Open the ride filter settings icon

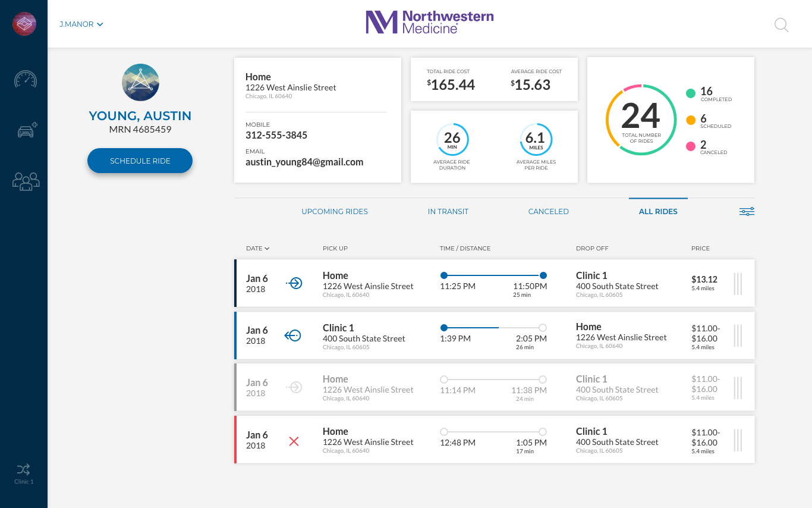click(747, 212)
